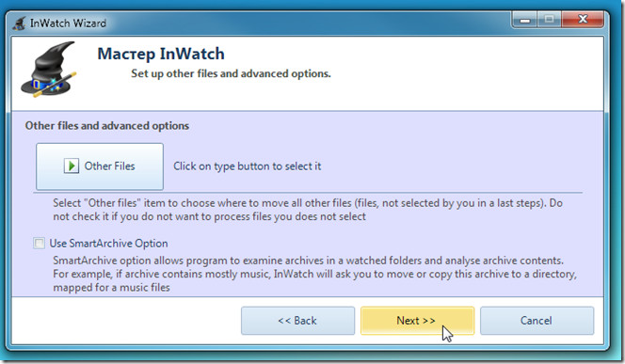Screen dimensions: 625x364
Task: Click the InWatch title bar wizard icon
Action: [19, 24]
